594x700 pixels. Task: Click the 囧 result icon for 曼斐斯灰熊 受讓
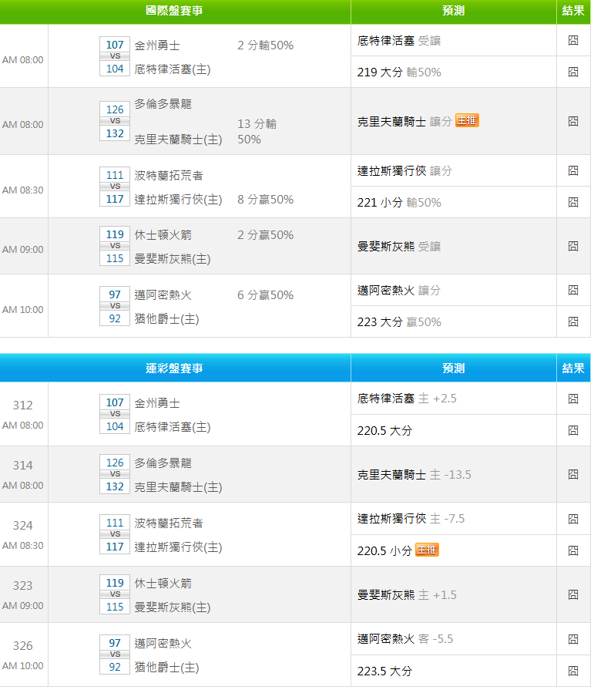click(573, 246)
